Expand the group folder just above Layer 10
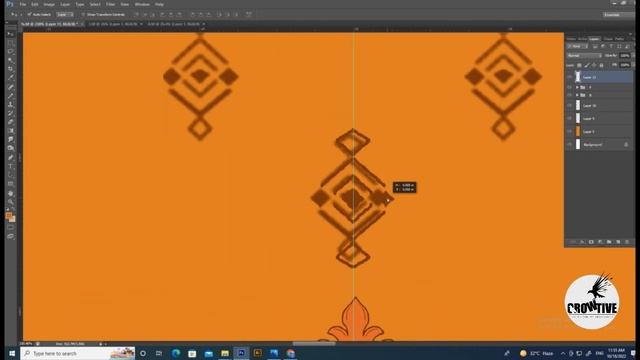The image size is (640, 360). [577, 95]
